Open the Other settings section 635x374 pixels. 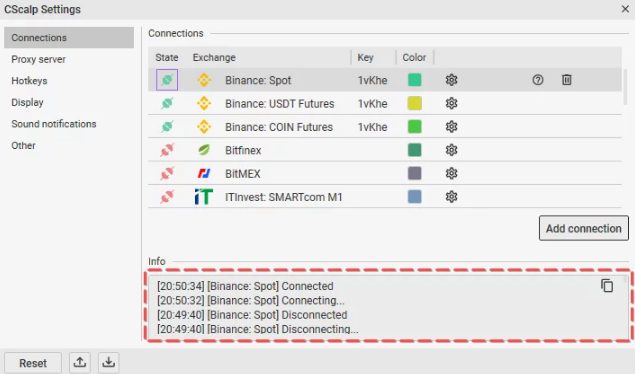(x=23, y=145)
